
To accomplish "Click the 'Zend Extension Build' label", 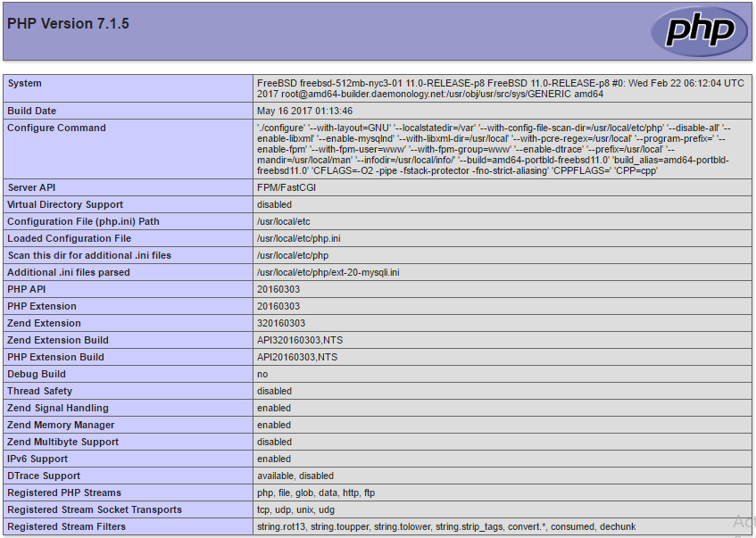I will pyautogui.click(x=58, y=340).
